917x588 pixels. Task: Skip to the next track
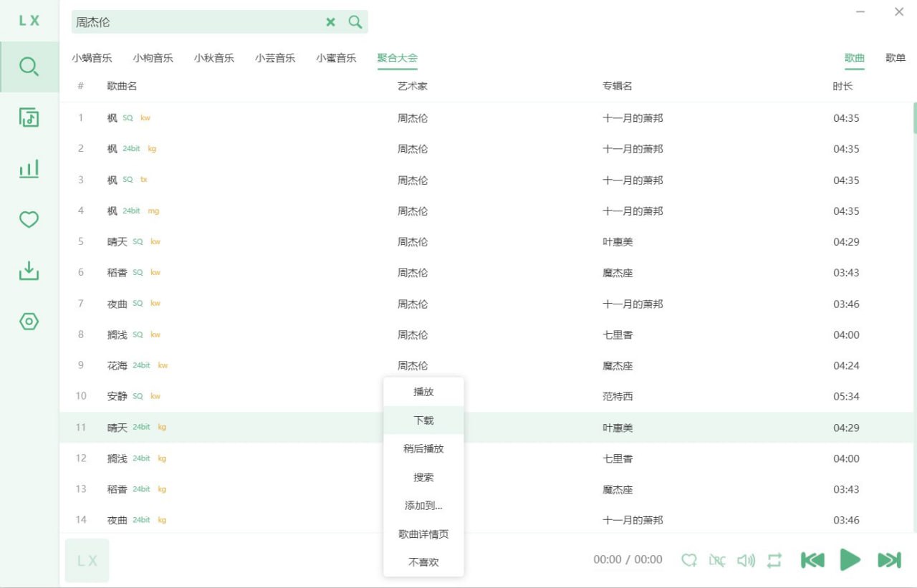click(889, 560)
